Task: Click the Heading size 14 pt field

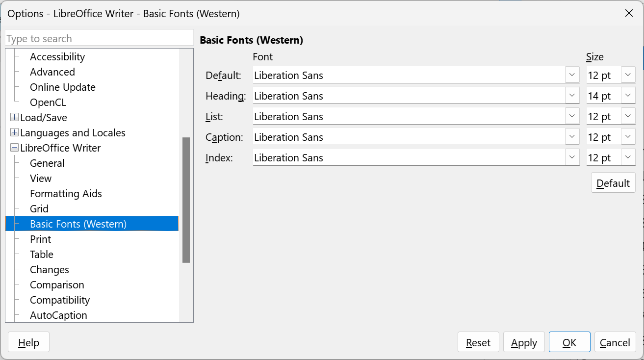Action: tap(604, 96)
